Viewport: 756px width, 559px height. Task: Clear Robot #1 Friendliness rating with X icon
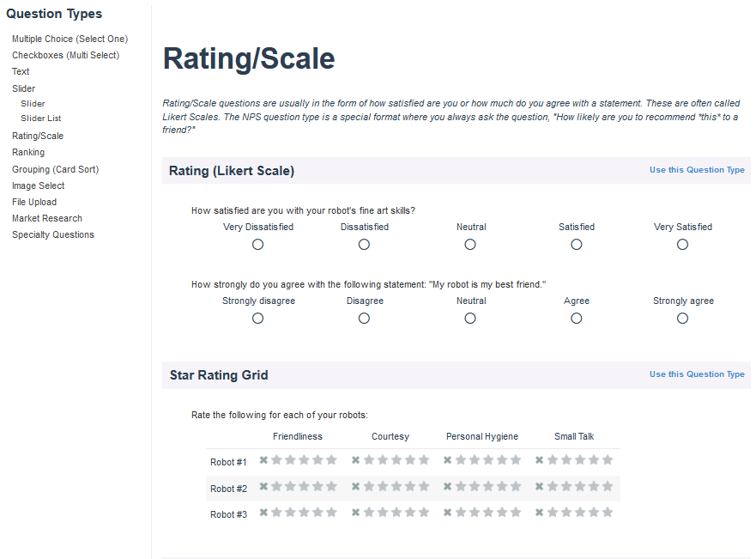264,459
